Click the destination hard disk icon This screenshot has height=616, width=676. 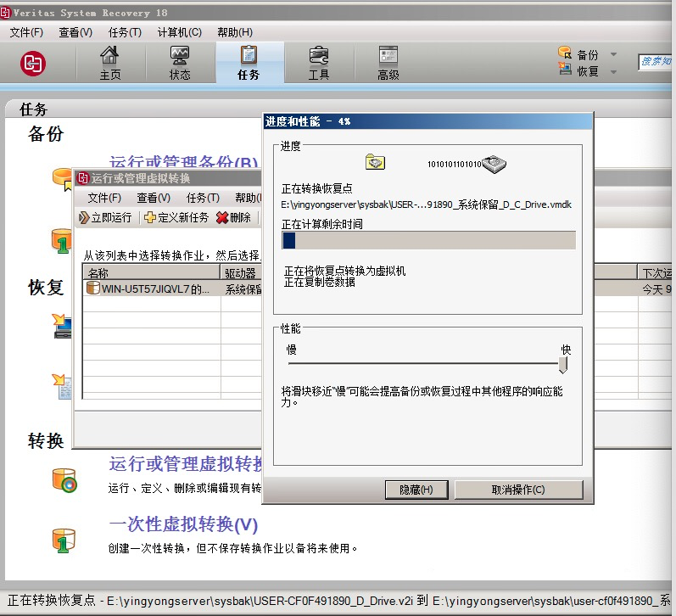[494, 164]
